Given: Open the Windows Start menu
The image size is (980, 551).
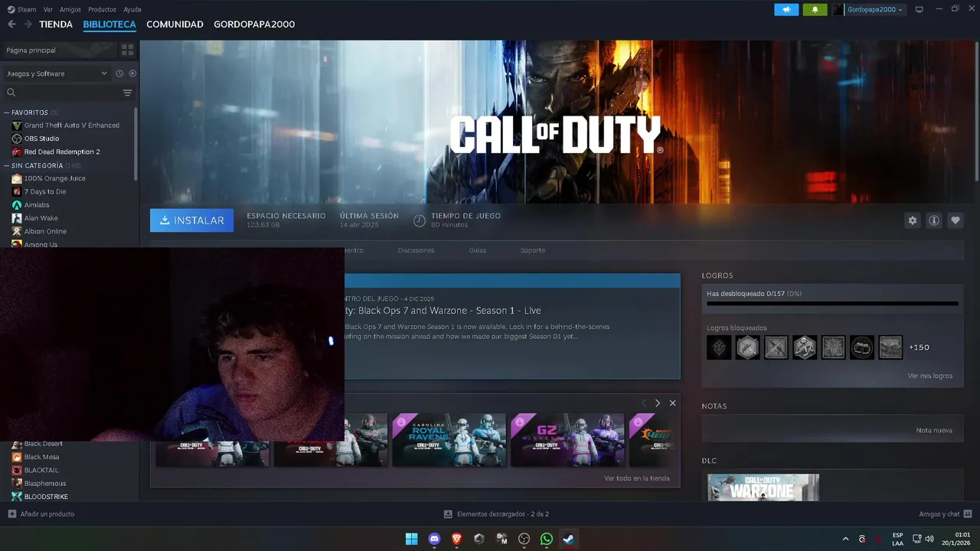Looking at the screenshot, I should pos(412,539).
